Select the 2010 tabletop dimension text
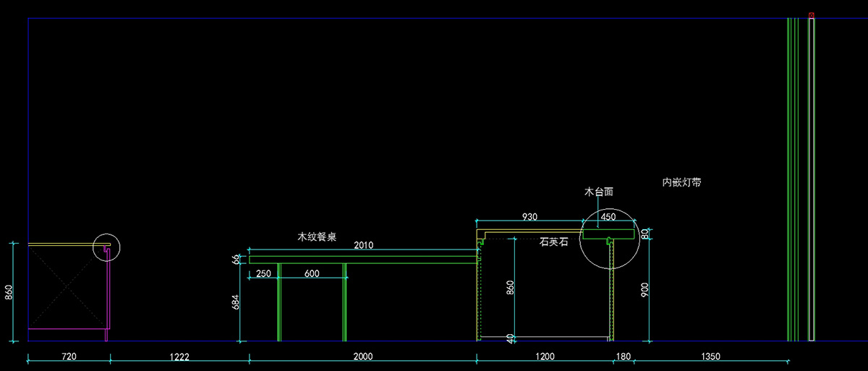868x371 pixels. tap(364, 246)
